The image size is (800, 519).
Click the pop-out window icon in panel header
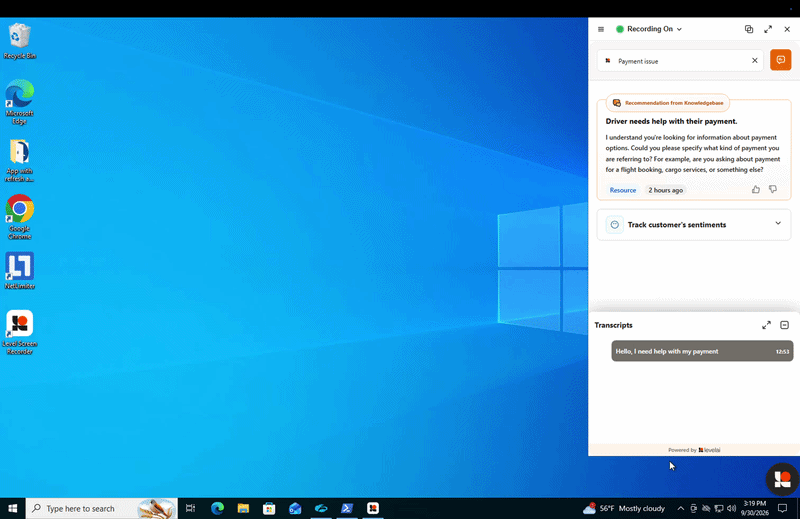[748, 29]
